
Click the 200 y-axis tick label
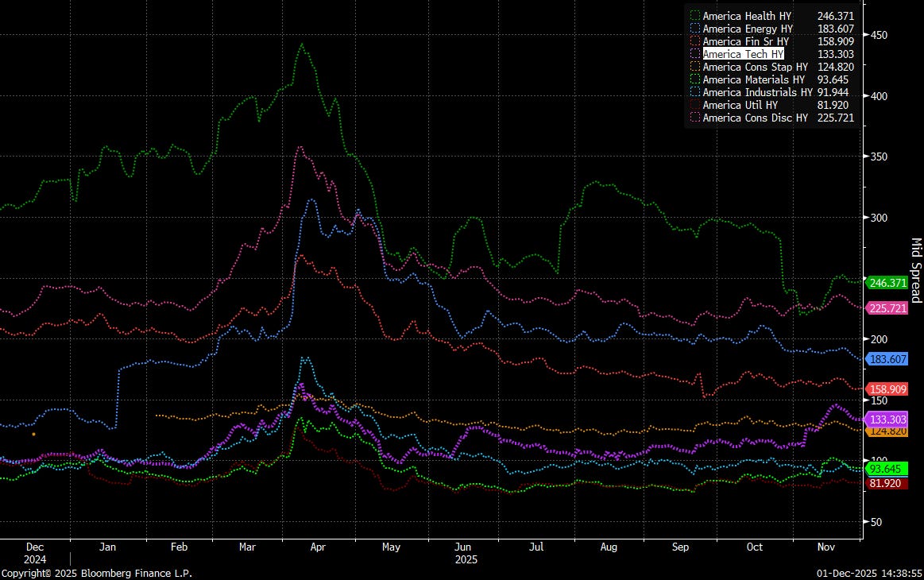tap(879, 339)
